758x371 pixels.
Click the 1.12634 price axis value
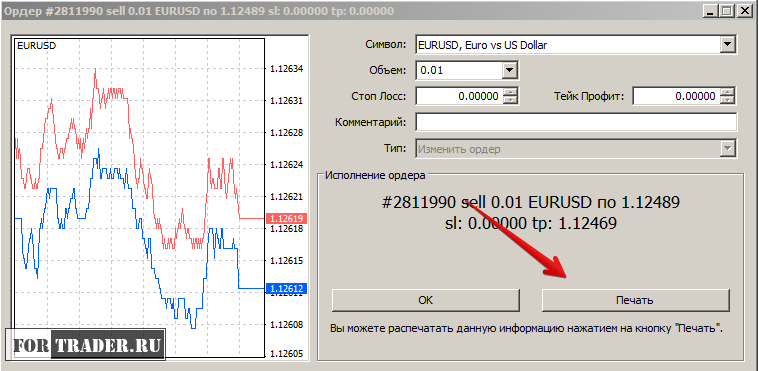click(x=287, y=69)
